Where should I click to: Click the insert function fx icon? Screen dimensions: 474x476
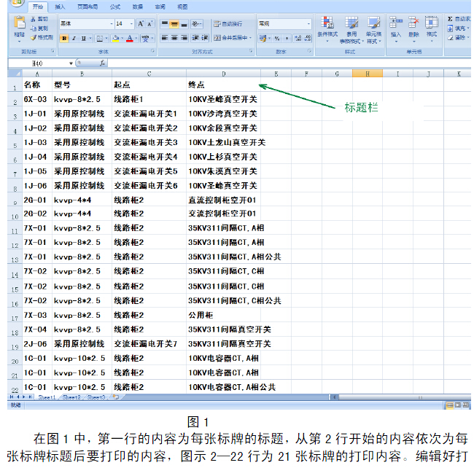pos(101,63)
